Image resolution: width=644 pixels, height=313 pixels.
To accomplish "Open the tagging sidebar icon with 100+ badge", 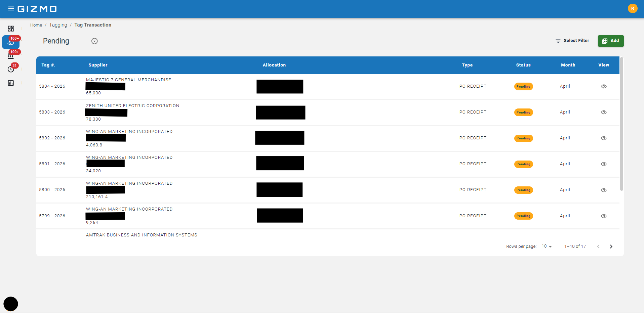I will point(11,42).
